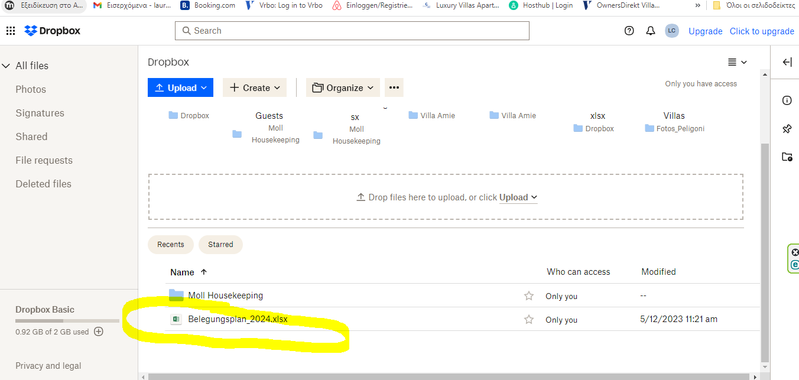Open the Villas suggested item

tap(674, 116)
